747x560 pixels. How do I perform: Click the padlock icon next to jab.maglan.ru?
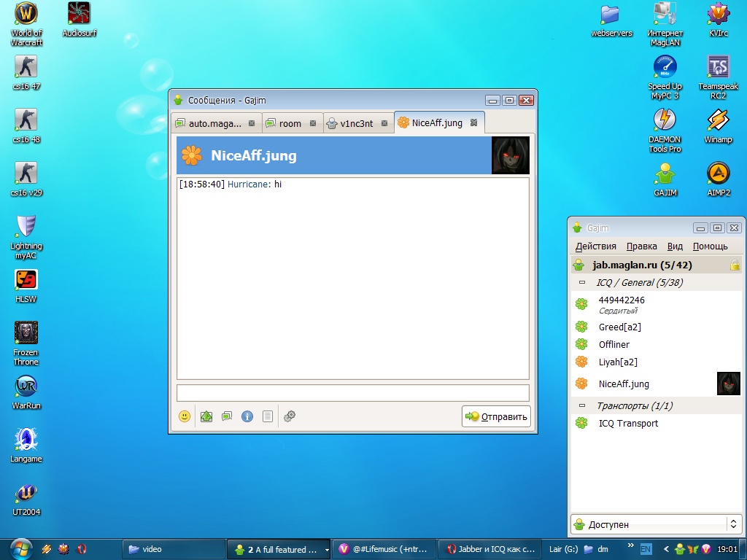735,265
